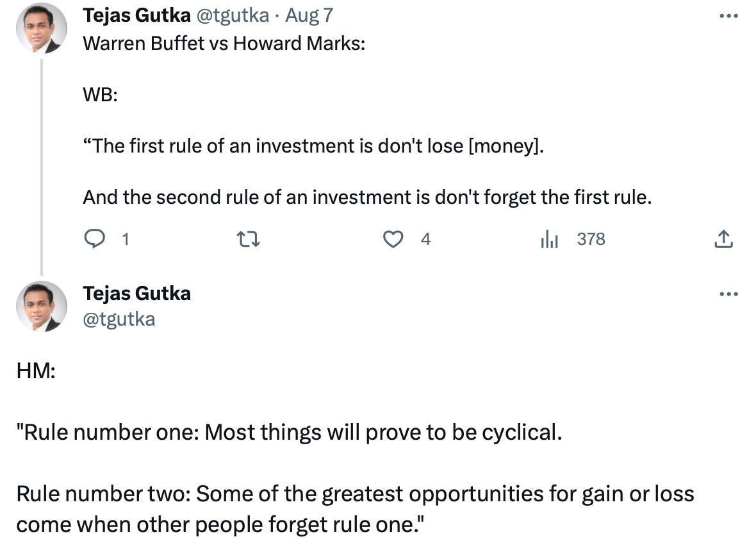The width and height of the screenshot is (756, 550).
Task: Share the first tweet via upload icon
Action: 723,239
